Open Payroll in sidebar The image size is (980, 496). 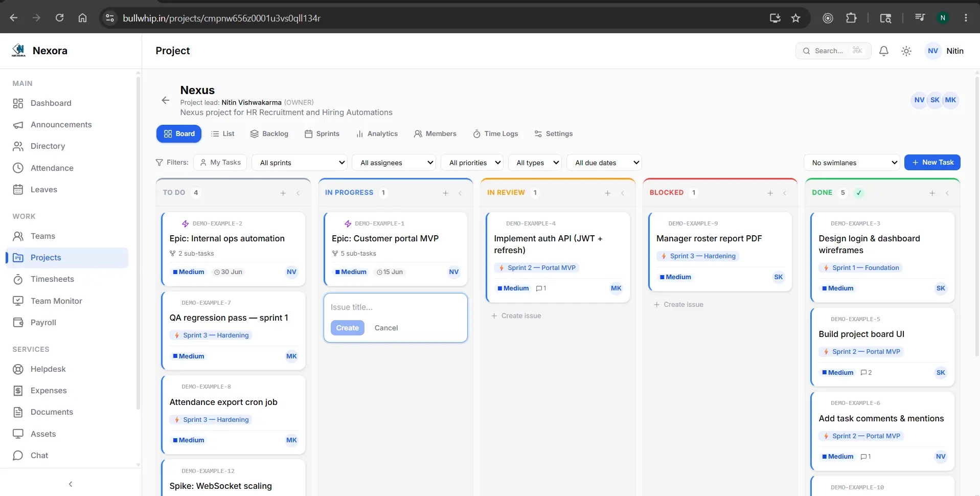click(x=67, y=323)
